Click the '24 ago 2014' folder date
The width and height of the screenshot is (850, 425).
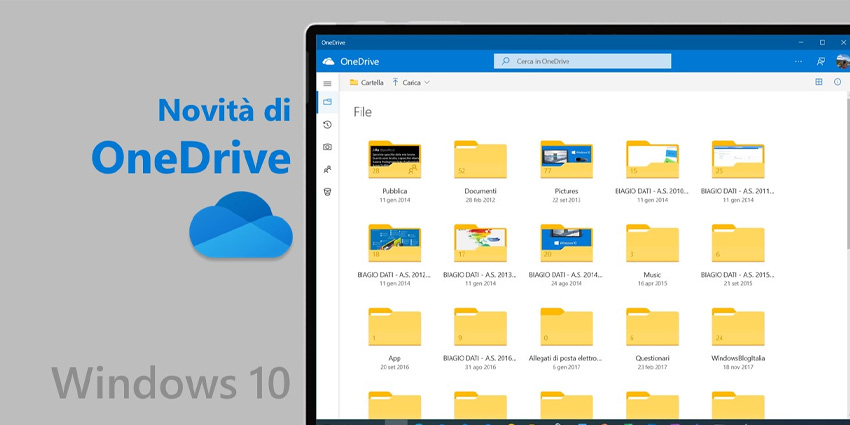click(566, 284)
